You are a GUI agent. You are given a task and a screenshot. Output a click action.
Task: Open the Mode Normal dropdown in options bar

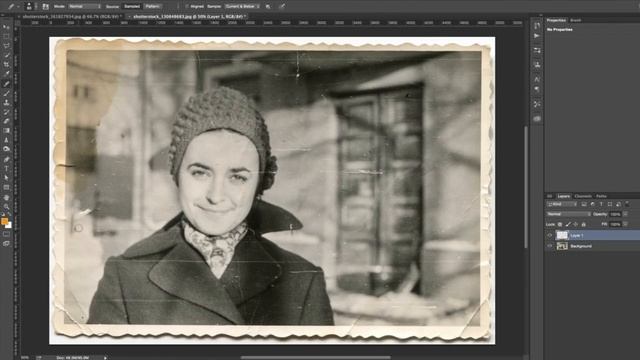tap(84, 7)
